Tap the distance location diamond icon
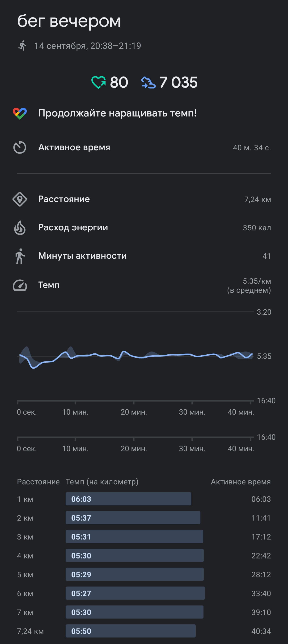 [x=20, y=199]
